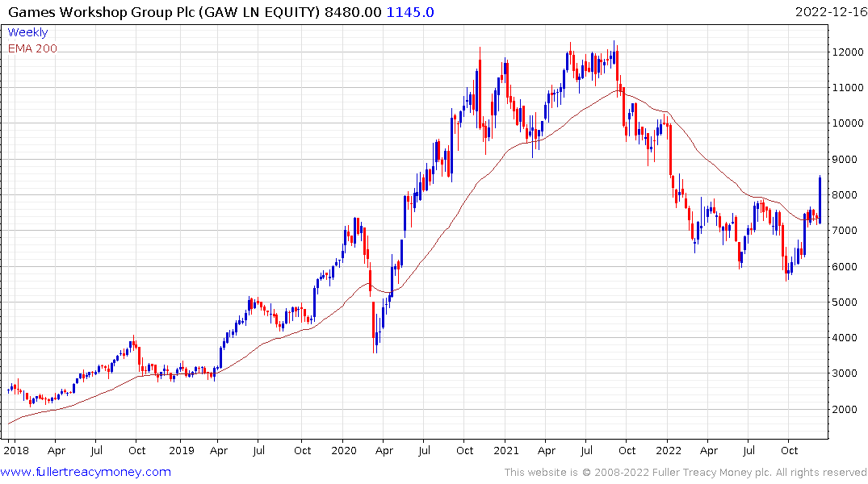Click the '2018' time axis label
The width and height of the screenshot is (868, 484).
pyautogui.click(x=16, y=450)
